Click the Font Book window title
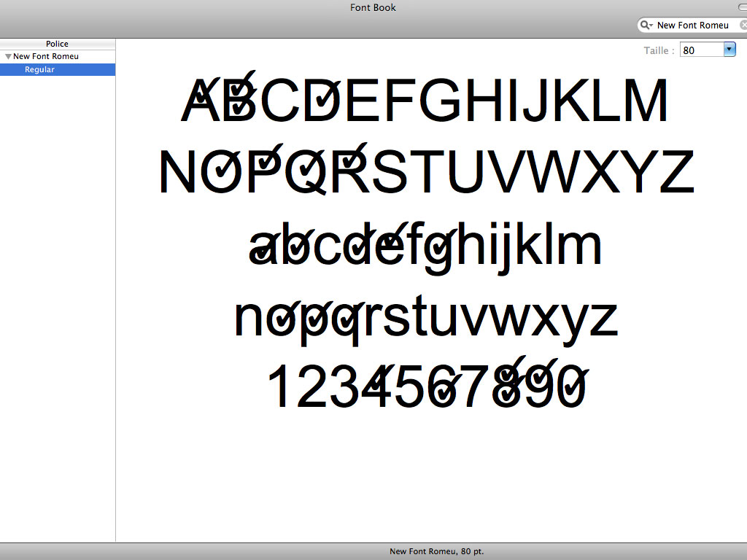Screen dimensions: 747x560 pos(373,7)
